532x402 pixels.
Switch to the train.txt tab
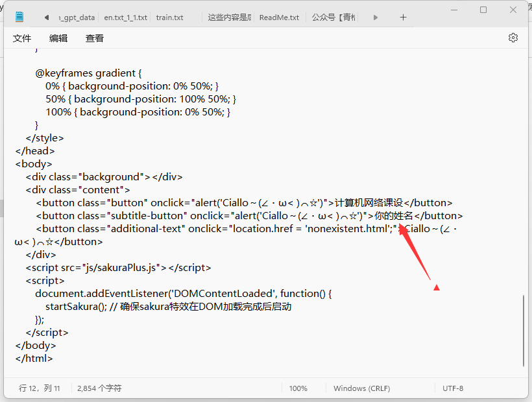(x=169, y=18)
